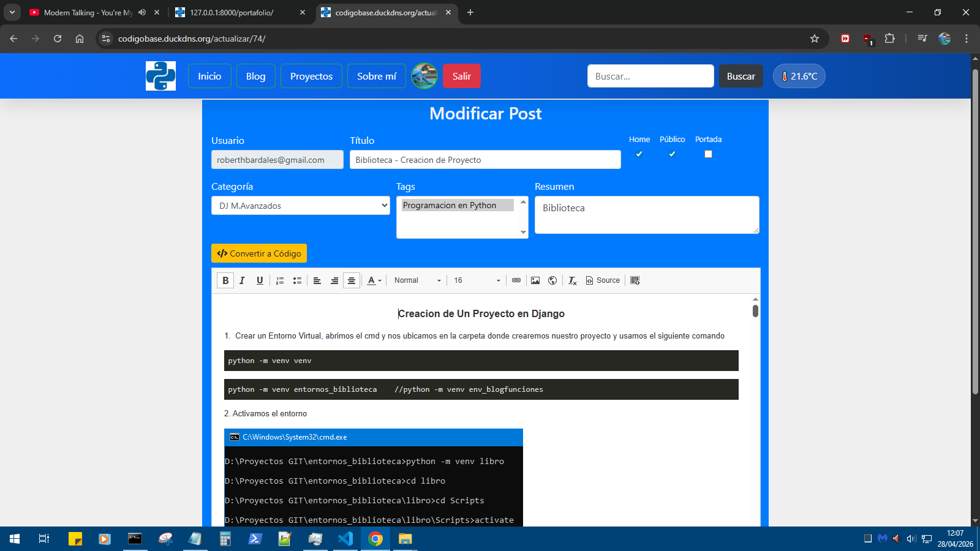Go to Chrome home page icon
Image resolution: width=980 pixels, height=551 pixels.
tap(80, 39)
